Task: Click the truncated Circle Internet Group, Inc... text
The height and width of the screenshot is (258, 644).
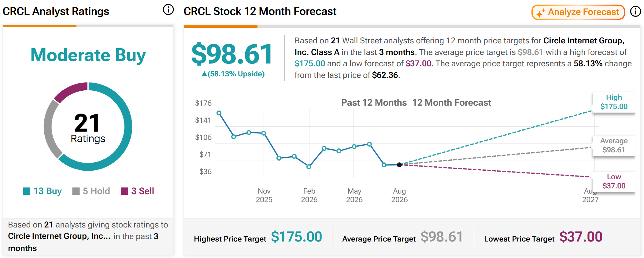Action: point(59,236)
